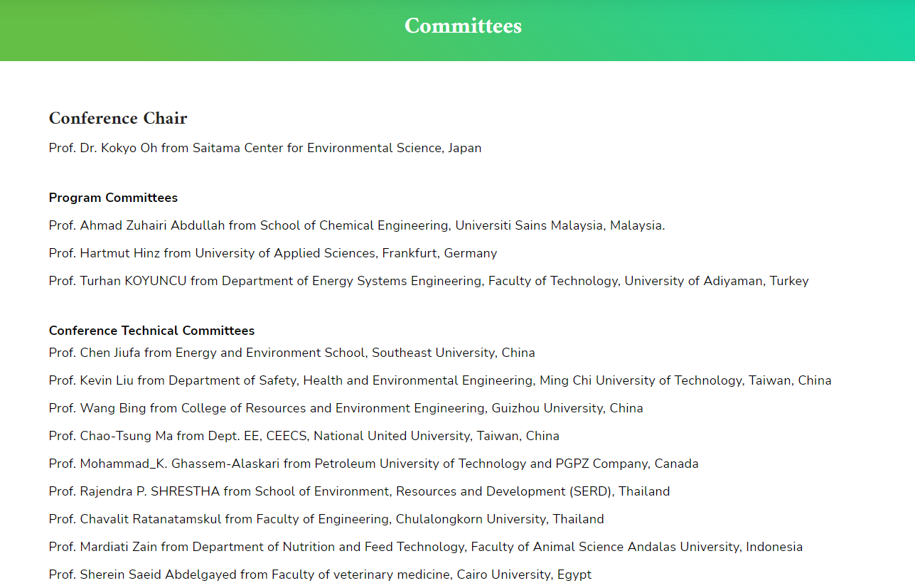Select Prof. Ahmad Zuhairi Abdullah line
The height and width of the screenshot is (588, 915).
click(x=357, y=225)
